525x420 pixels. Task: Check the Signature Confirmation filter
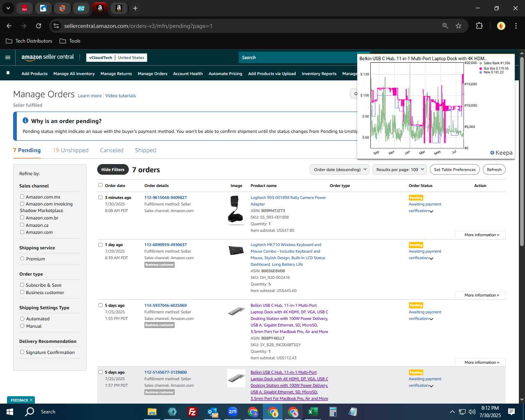click(x=22, y=352)
